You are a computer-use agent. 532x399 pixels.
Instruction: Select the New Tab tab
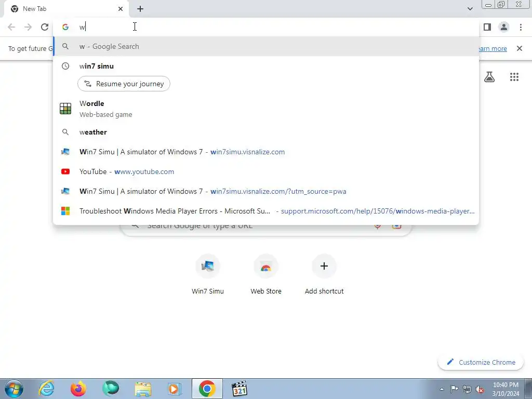pyautogui.click(x=66, y=9)
